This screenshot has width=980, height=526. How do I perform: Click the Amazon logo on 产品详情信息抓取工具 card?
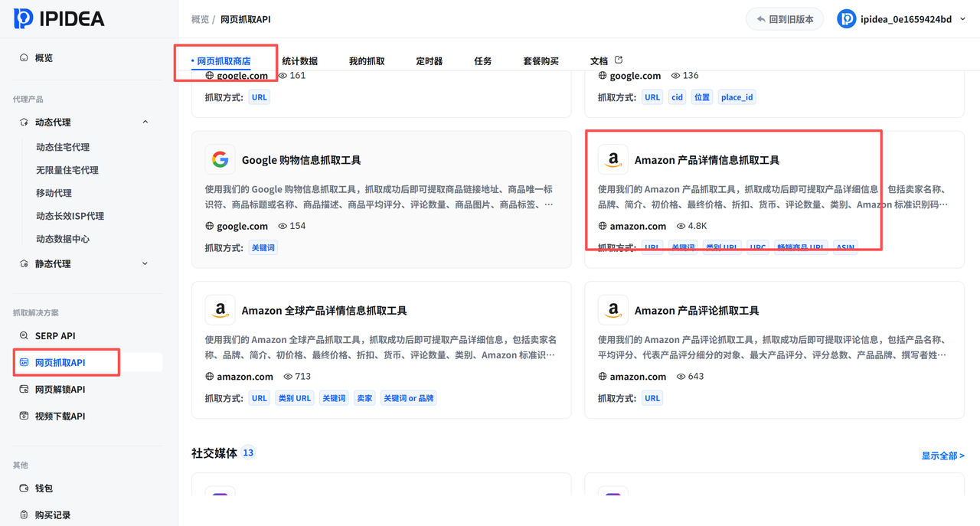612,159
